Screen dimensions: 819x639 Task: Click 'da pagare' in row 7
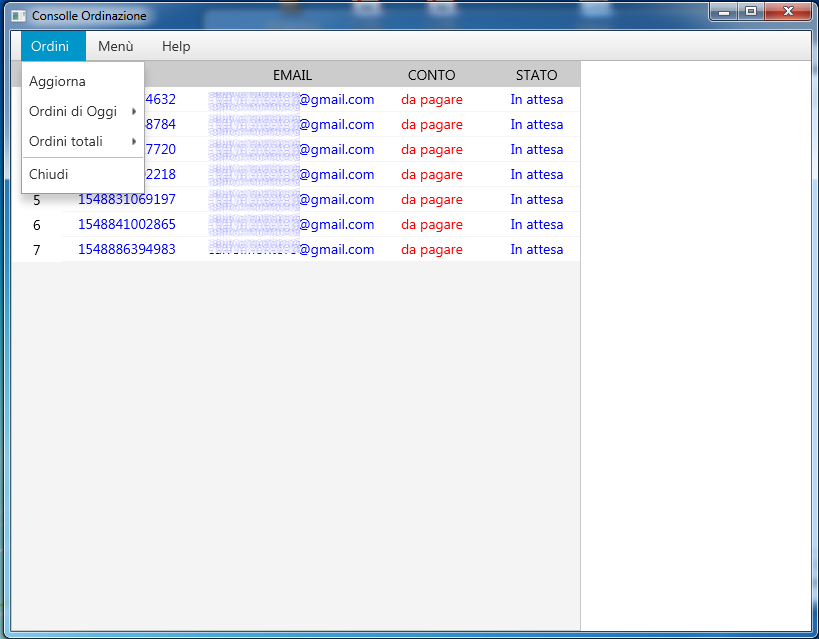tap(431, 250)
